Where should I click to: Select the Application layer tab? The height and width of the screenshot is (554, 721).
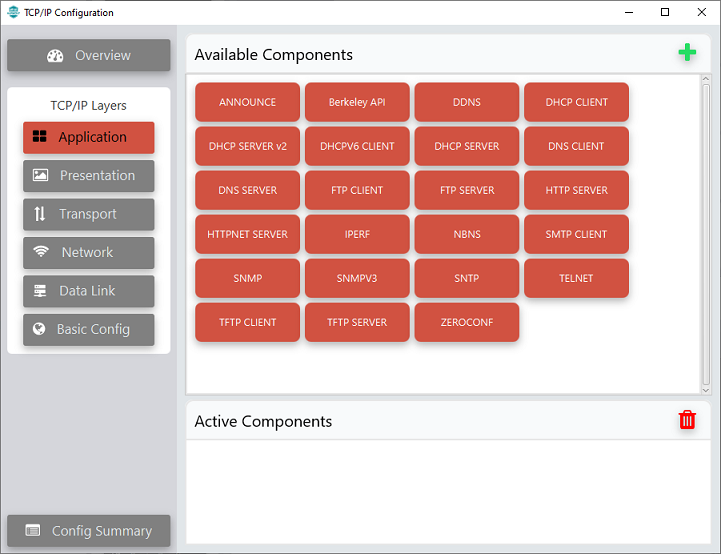pyautogui.click(x=89, y=137)
